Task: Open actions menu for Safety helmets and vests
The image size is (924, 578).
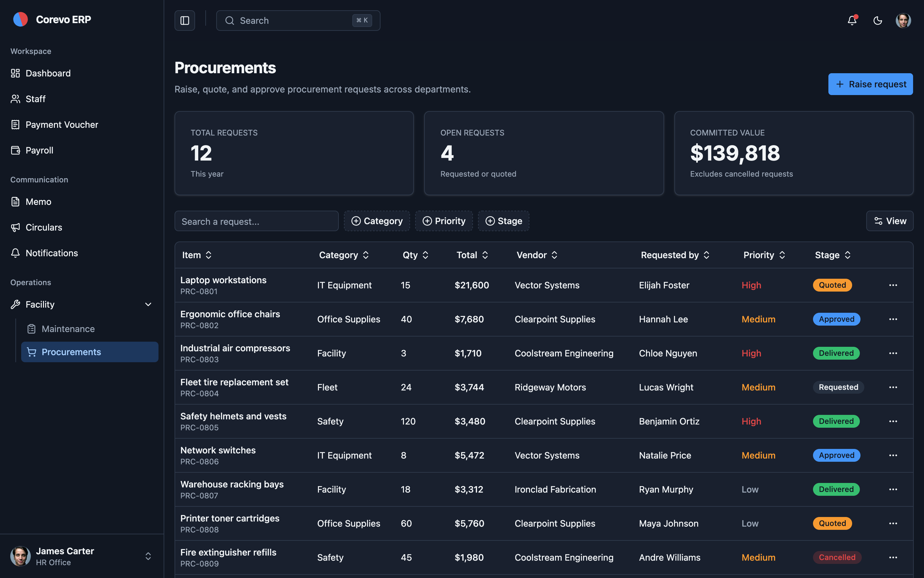Action: [x=893, y=421]
